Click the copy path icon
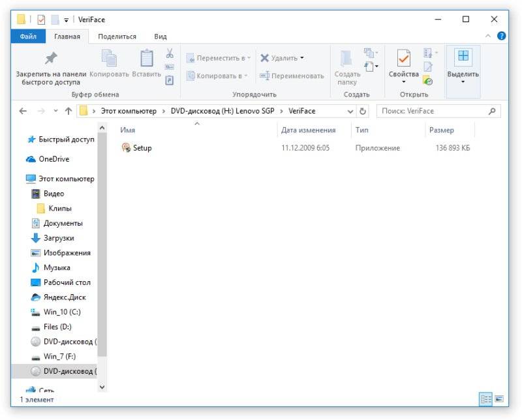The image size is (522, 420). tap(170, 67)
